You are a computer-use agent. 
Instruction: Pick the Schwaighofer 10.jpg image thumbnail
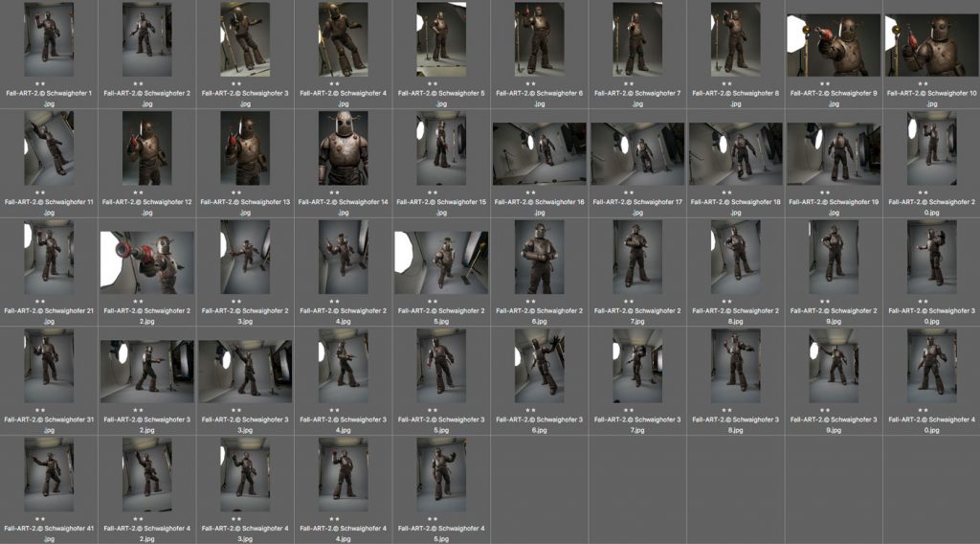point(931,45)
